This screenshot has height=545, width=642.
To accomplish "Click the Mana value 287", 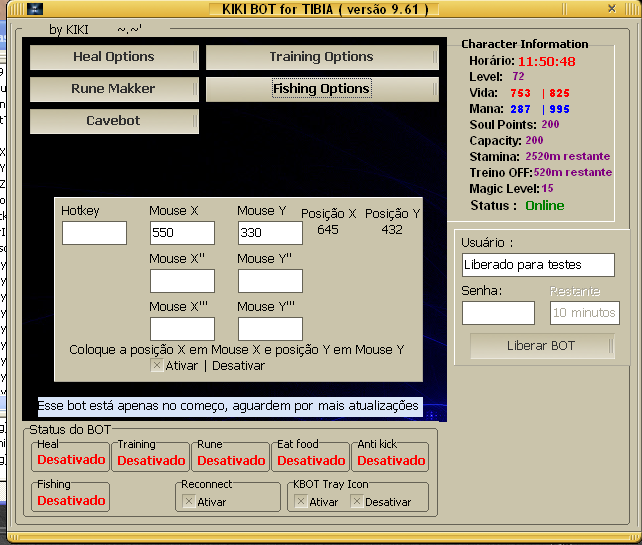I will 520,109.
